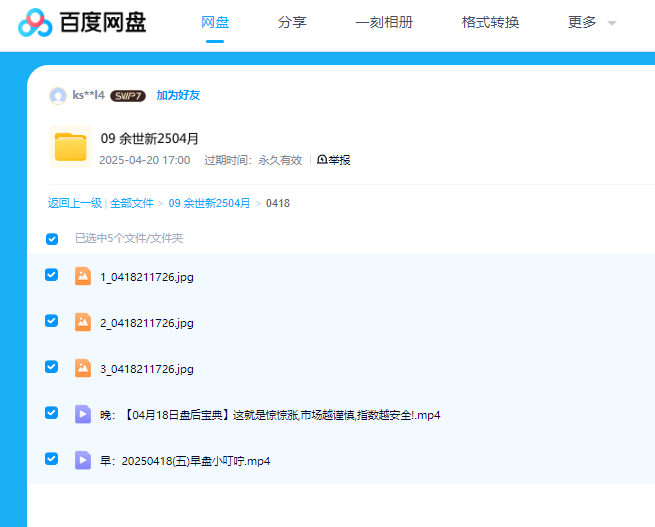The height and width of the screenshot is (527, 655).
Task: Click the yellow shared folder icon
Action: [70, 147]
